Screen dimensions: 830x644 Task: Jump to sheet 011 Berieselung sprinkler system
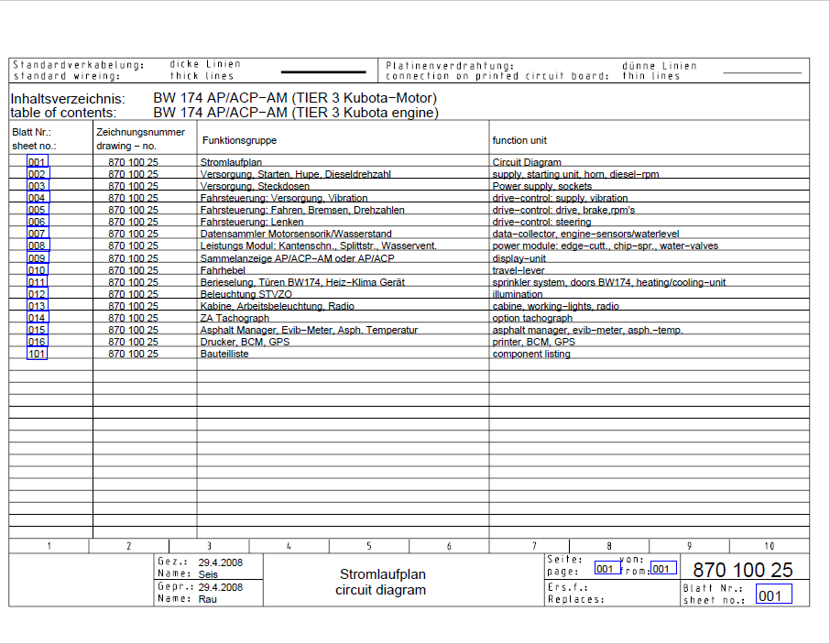pos(37,282)
